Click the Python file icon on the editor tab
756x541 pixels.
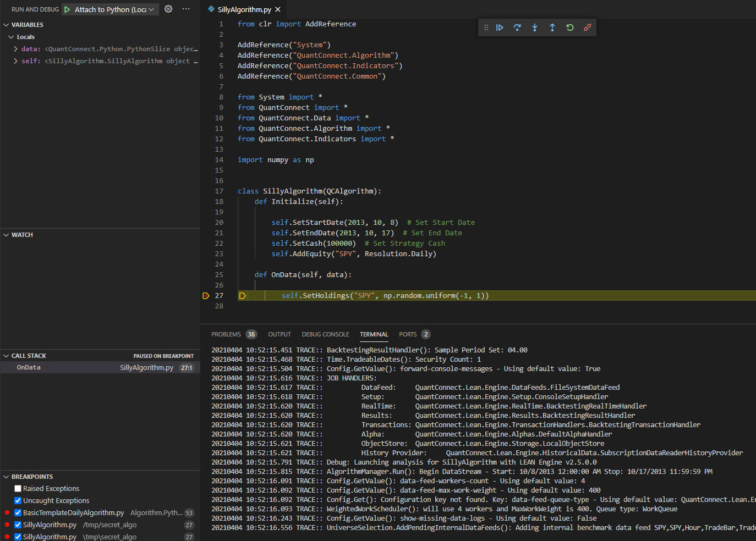coord(211,9)
